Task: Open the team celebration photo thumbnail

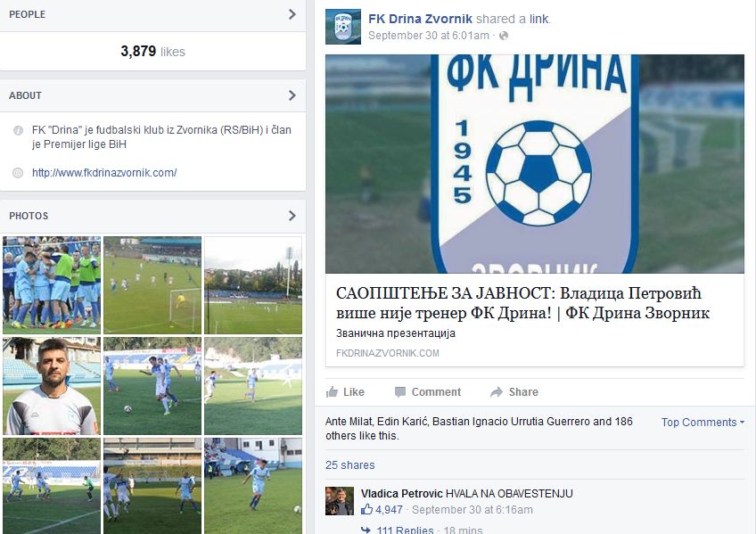Action: [52, 285]
